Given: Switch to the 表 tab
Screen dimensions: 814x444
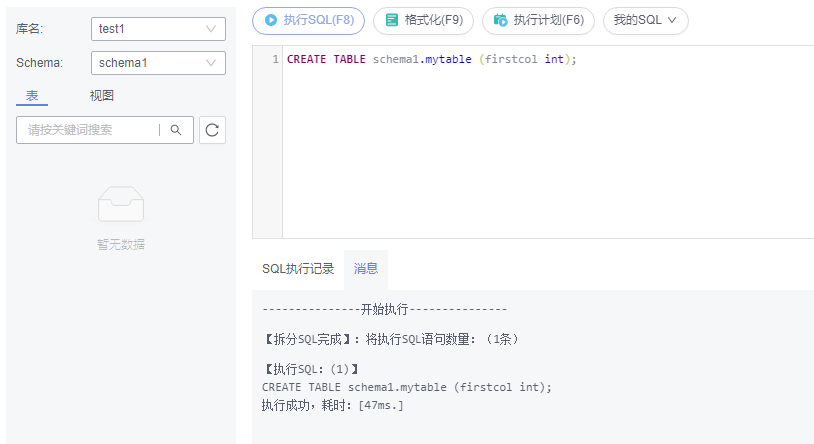Looking at the screenshot, I should [x=32, y=96].
